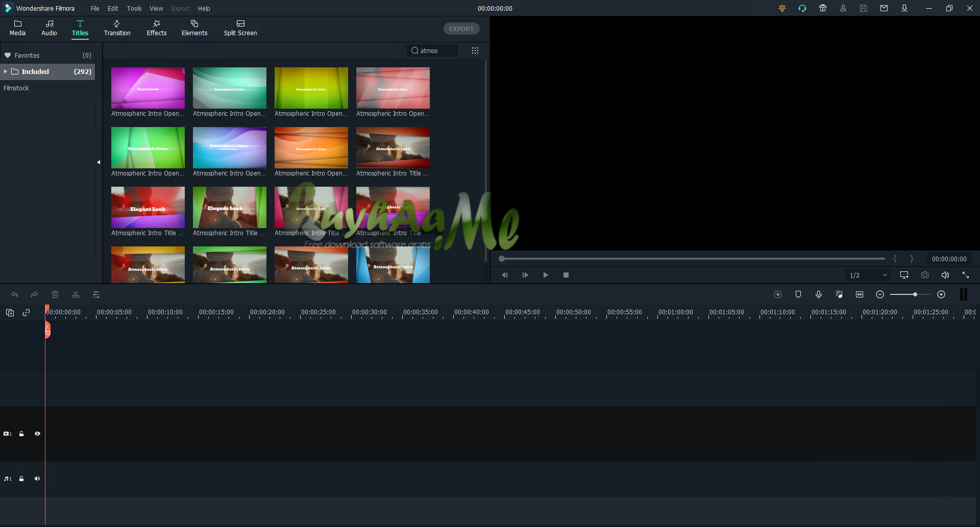Screen dimensions: 980x527
Task: Switch to the Effects tab
Action: [x=157, y=28]
